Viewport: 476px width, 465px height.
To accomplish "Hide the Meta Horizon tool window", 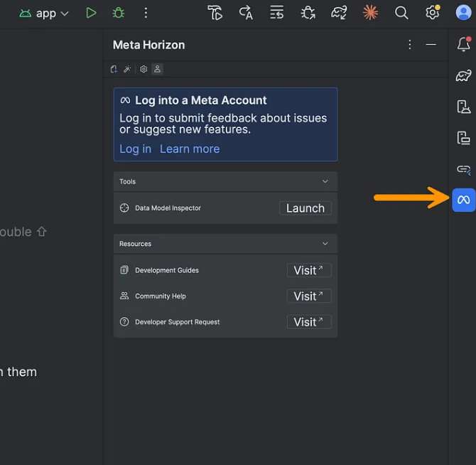I will tap(431, 45).
